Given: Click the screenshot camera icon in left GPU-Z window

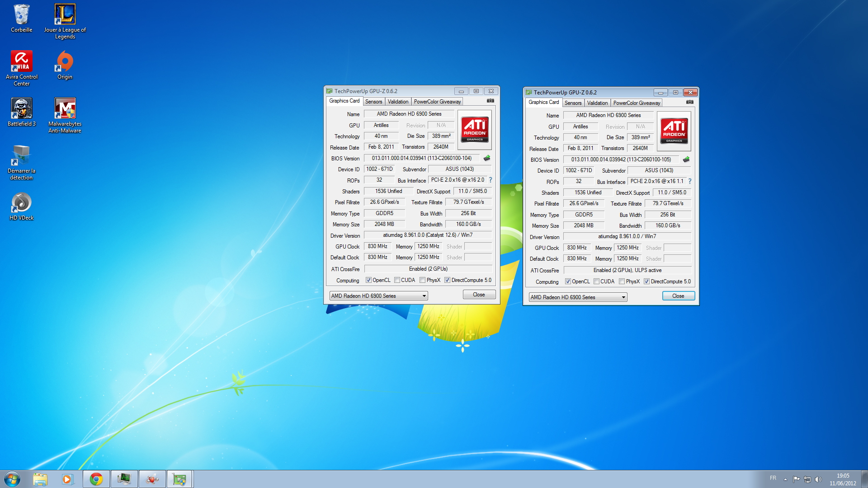Looking at the screenshot, I should coord(491,101).
